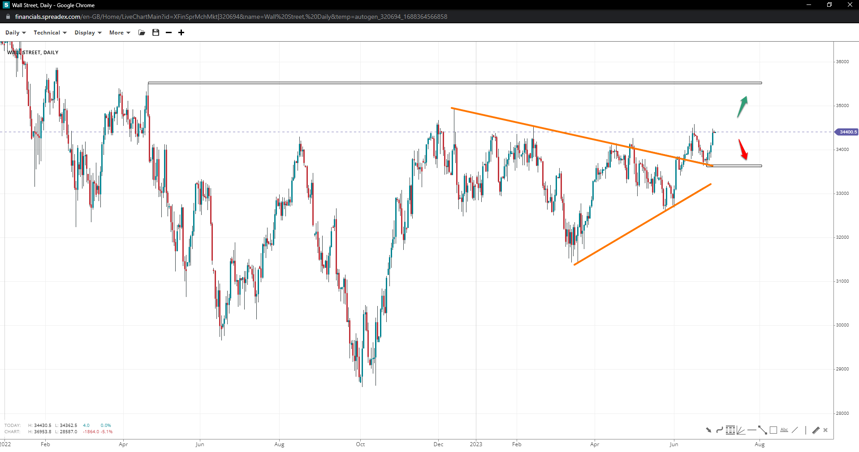Open the Daily timeframe dropdown
The width and height of the screenshot is (859, 452).
click(15, 33)
